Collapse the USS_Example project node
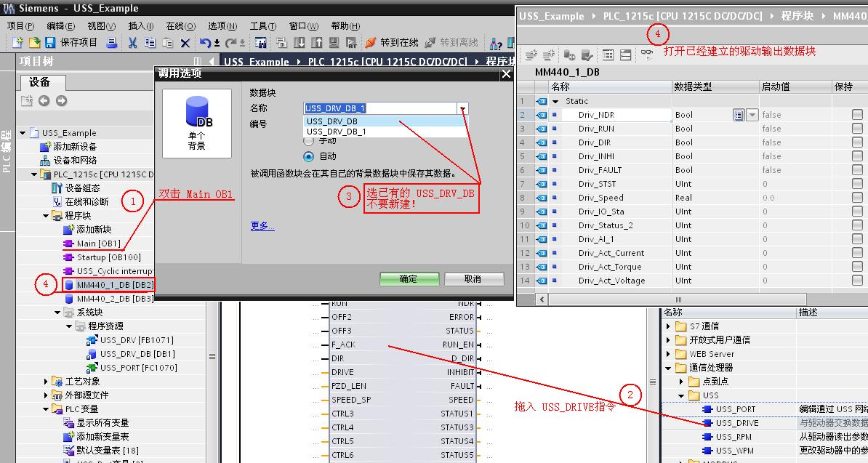This screenshot has height=463, width=868. 23,133
